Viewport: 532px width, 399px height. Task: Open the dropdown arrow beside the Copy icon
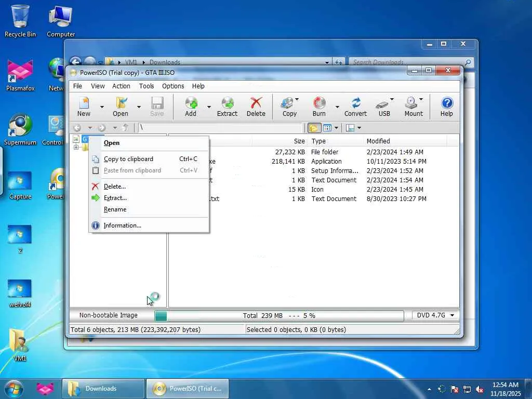click(x=297, y=99)
